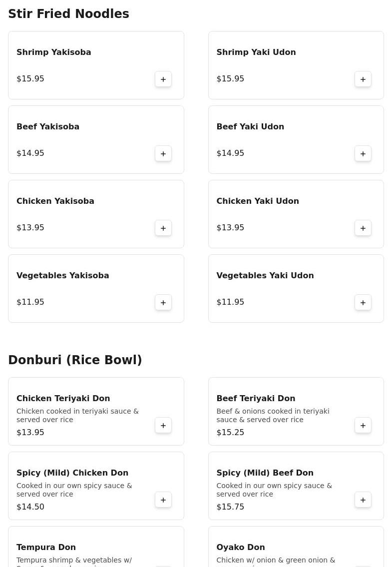392x567 pixels.
Task: Add Beef Yaki Udon to order
Action: point(363,154)
